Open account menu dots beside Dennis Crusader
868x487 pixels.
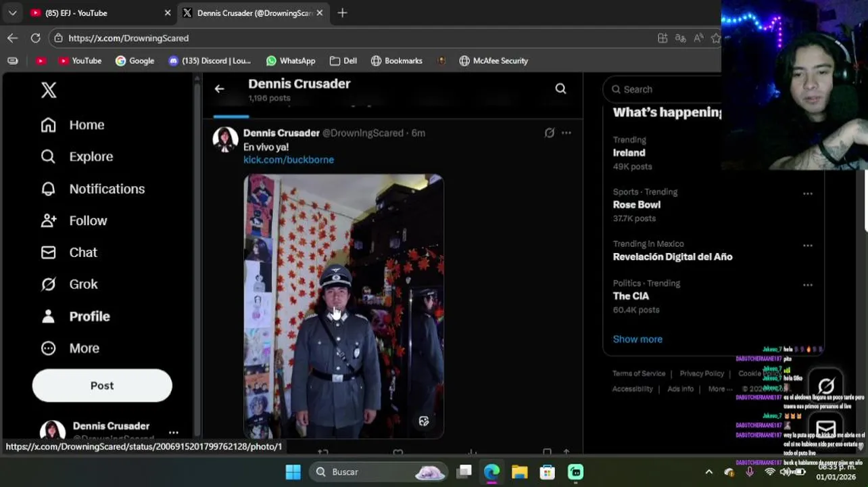174,432
